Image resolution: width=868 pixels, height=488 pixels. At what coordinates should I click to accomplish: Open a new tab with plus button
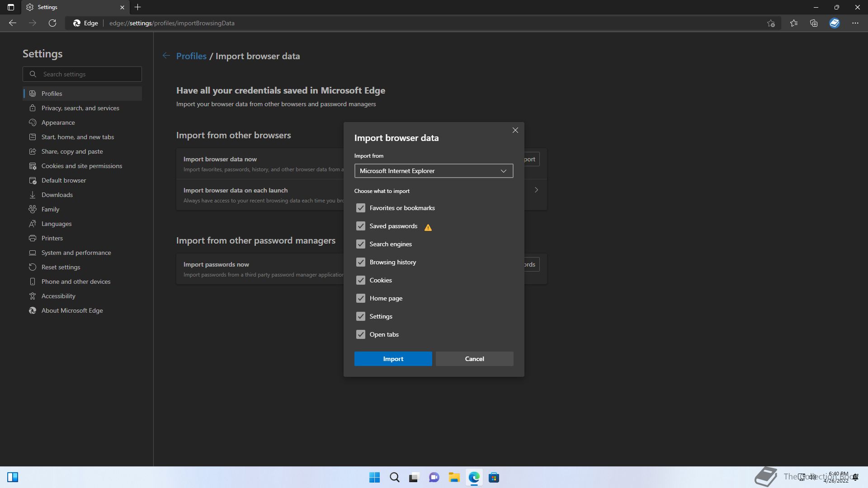[x=138, y=7]
